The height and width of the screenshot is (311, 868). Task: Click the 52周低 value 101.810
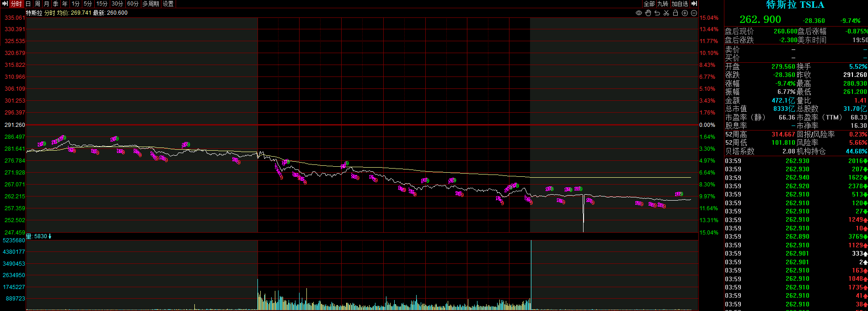[x=783, y=142]
